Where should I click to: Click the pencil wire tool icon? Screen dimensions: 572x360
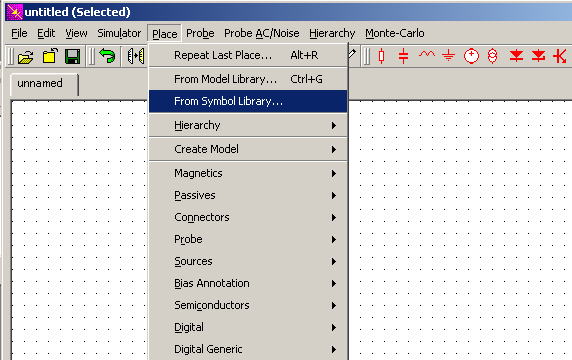(x=352, y=54)
